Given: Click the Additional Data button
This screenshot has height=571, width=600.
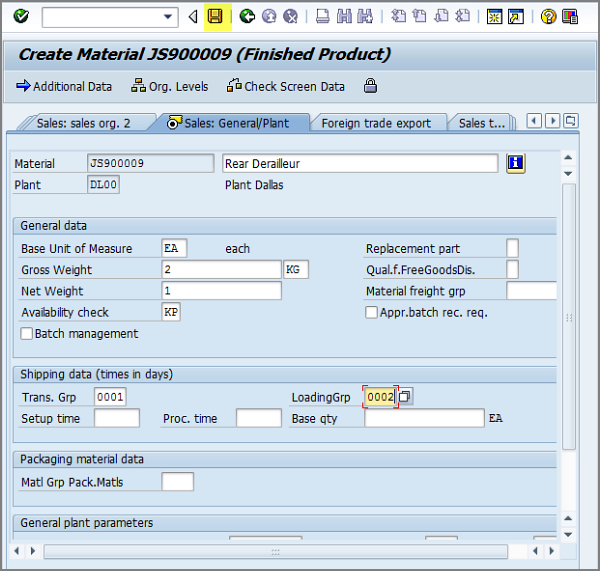Looking at the screenshot, I should tap(64, 86).
